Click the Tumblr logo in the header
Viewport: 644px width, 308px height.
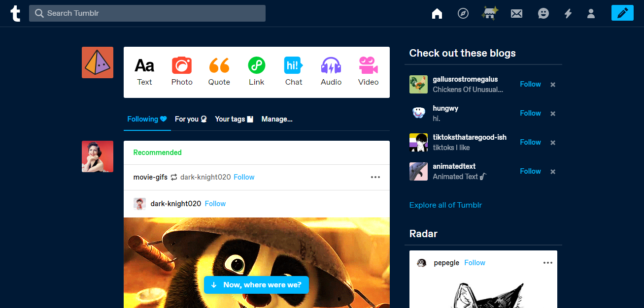15,13
